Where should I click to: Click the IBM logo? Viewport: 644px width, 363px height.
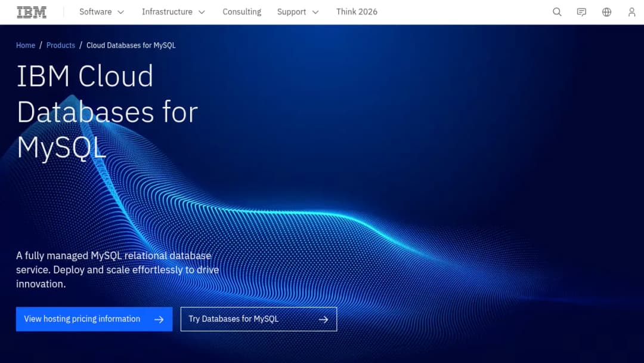[x=32, y=12]
